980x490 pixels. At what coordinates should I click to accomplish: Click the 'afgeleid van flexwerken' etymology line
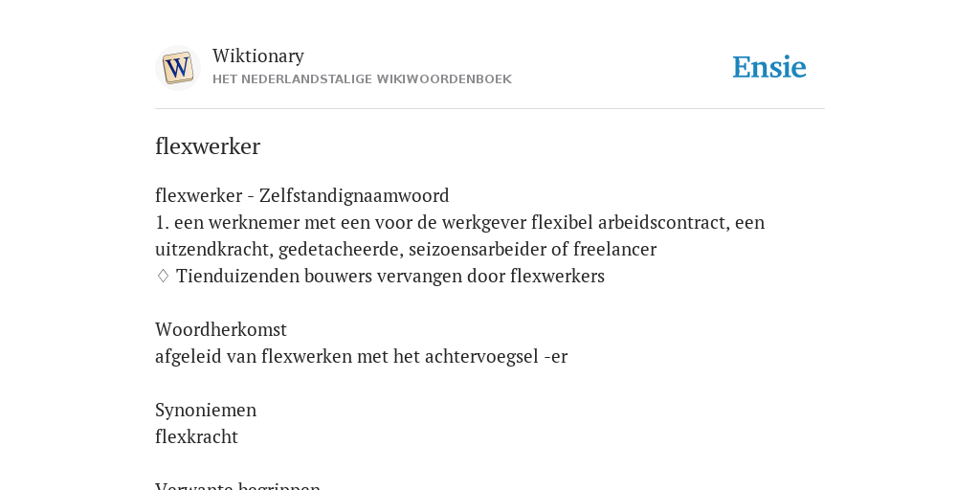(361, 356)
